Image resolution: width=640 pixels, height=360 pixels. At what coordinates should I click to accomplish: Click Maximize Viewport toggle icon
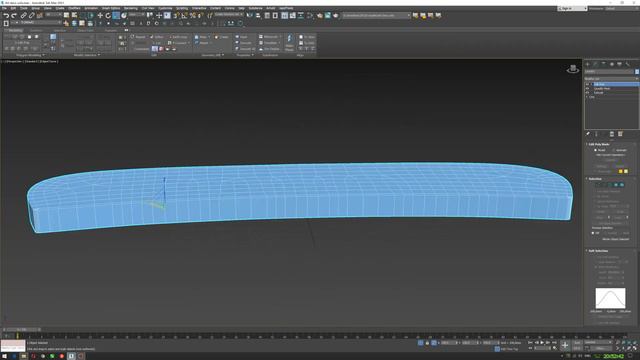635,348
